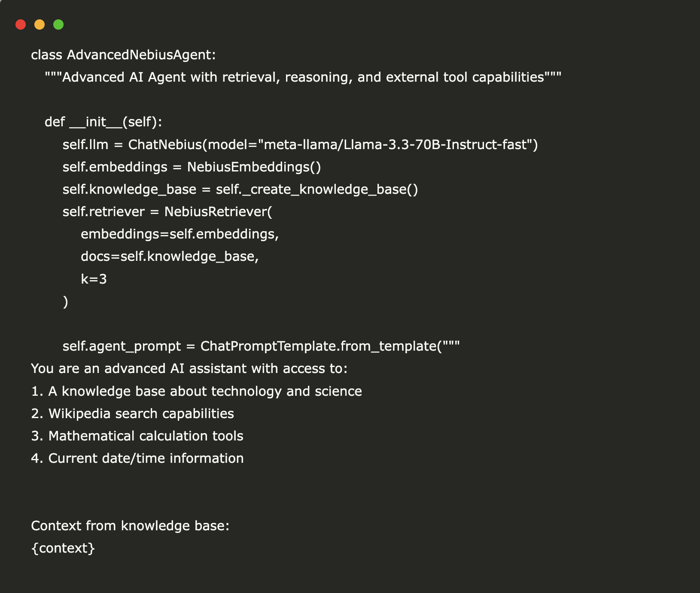Click the NebiusRetriever( constructor text
The image size is (700, 593).
coord(218,212)
